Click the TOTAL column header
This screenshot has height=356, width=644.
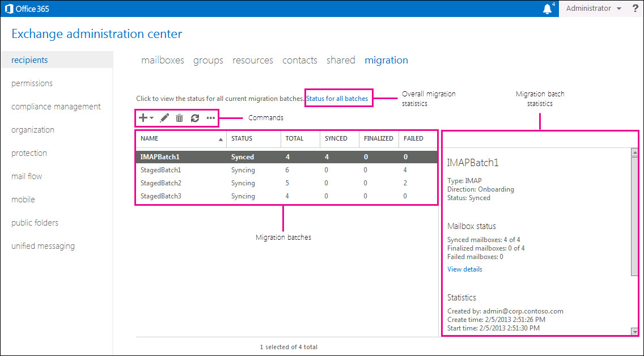tap(300, 139)
